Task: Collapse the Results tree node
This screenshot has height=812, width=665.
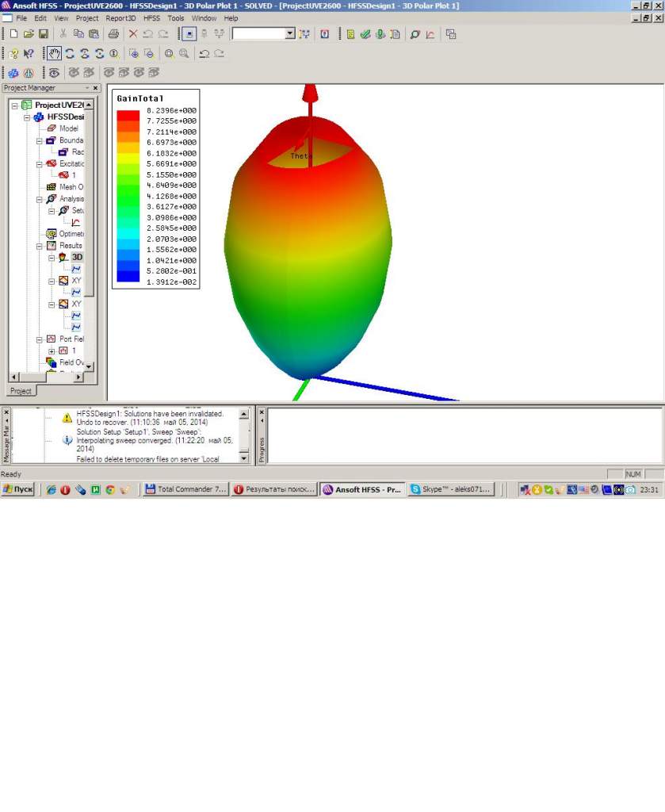Action: pos(40,246)
